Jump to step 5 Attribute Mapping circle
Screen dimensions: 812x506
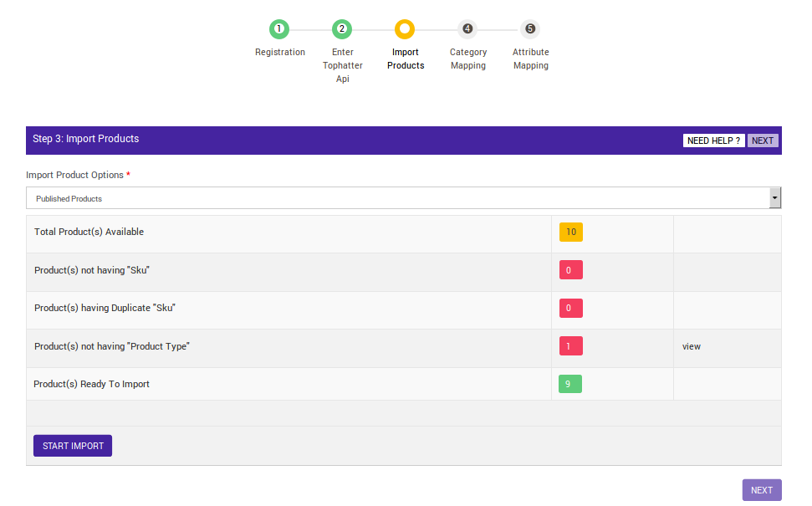coord(530,29)
